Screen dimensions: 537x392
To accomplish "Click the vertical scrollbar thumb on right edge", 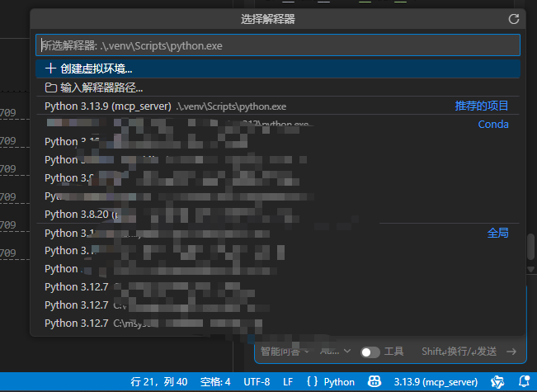I will [531, 247].
